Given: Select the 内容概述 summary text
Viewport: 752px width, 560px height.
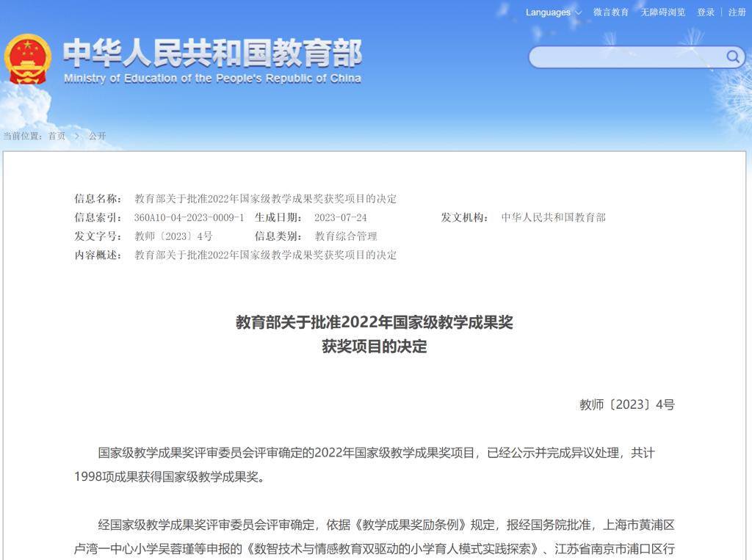Looking at the screenshot, I should coord(266,255).
